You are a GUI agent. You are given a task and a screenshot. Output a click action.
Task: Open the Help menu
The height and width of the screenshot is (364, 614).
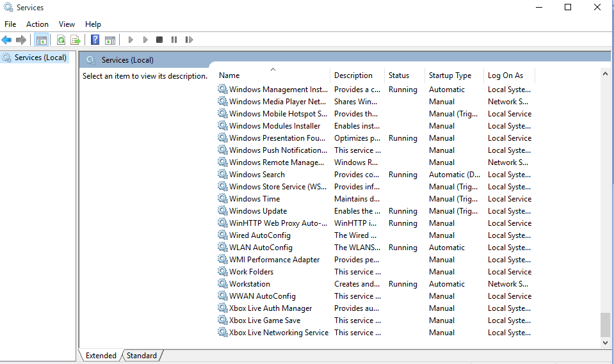[93, 24]
